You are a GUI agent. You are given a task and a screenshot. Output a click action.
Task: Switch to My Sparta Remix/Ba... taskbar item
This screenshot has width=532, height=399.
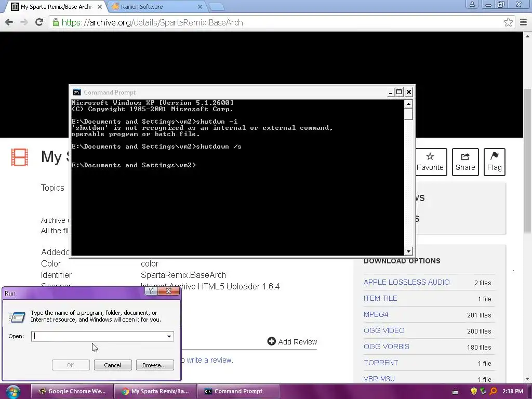click(155, 391)
